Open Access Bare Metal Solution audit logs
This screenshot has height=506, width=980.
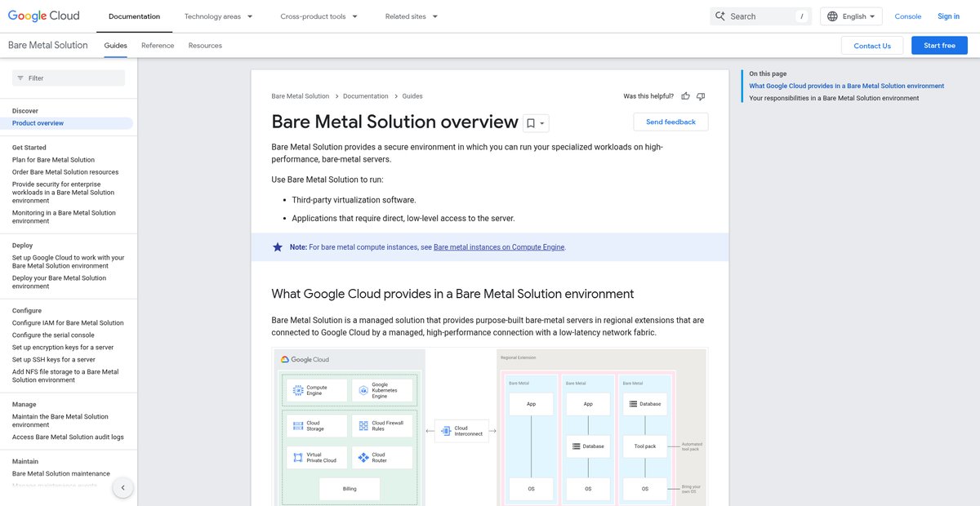(x=68, y=437)
